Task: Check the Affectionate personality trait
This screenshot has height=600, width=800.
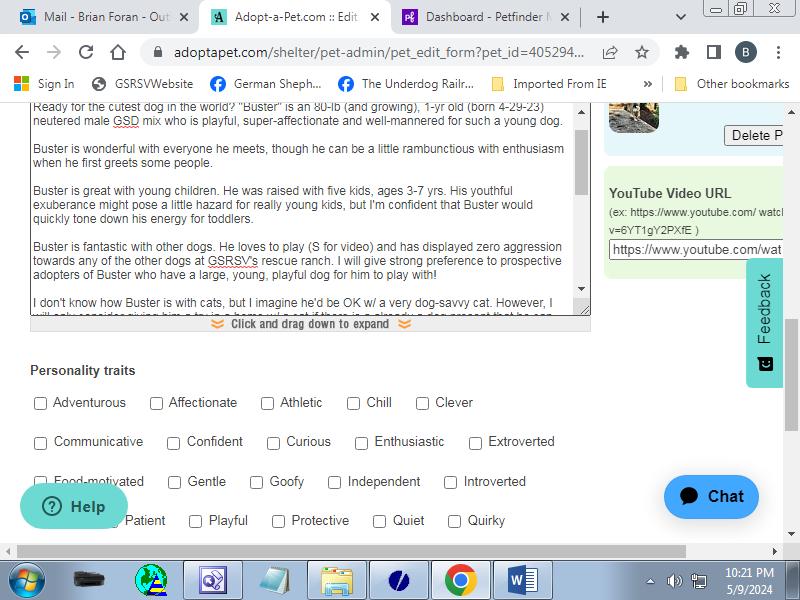Action: coord(157,403)
